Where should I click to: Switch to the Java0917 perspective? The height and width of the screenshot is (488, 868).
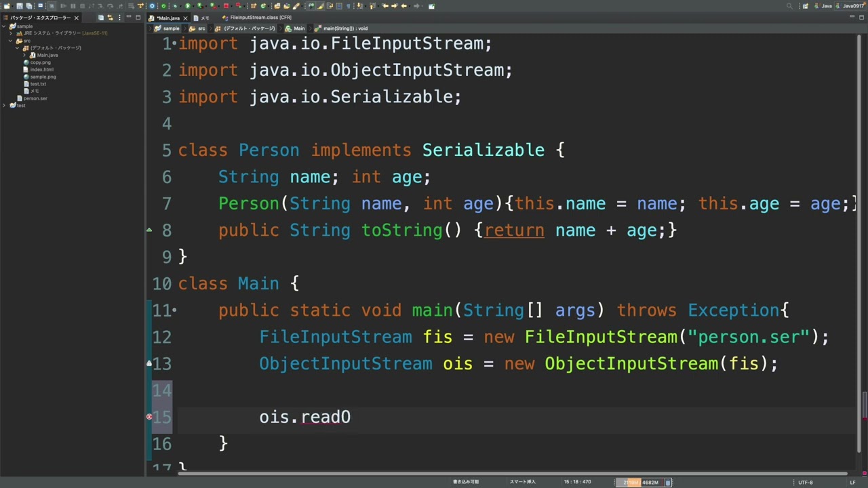click(x=850, y=6)
